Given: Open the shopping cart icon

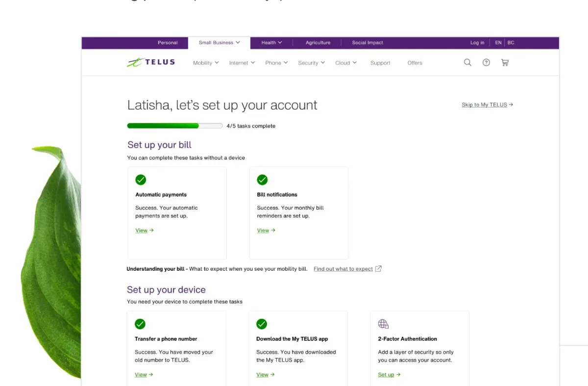Looking at the screenshot, I should 505,62.
